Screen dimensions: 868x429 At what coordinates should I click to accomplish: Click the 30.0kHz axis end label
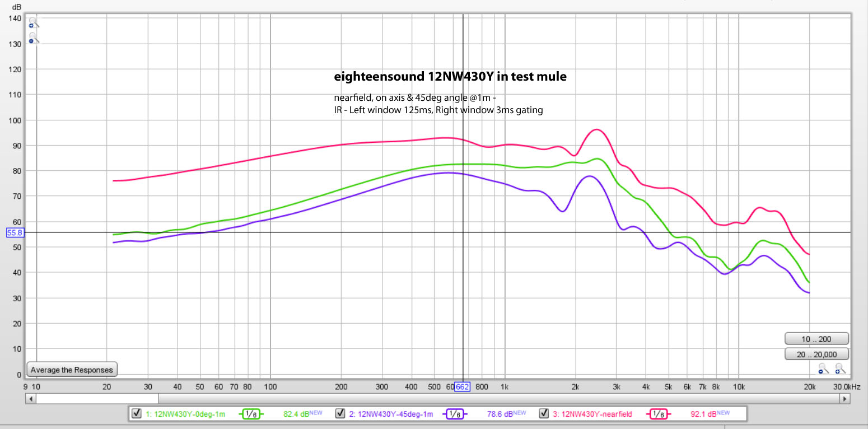(848, 386)
